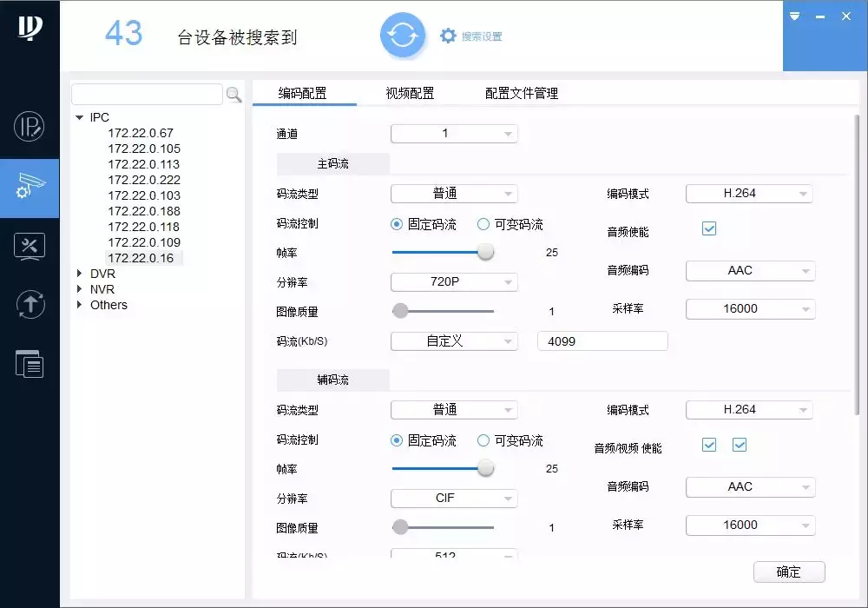
Task: Open sub stream 编码模式 H.264 dropdown
Action: 749,410
